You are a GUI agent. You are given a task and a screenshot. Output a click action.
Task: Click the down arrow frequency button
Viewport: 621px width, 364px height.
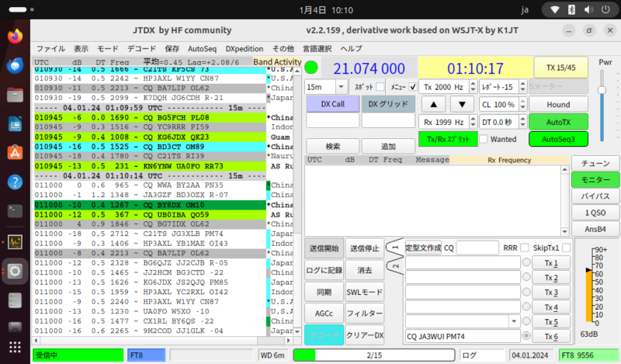pos(462,105)
